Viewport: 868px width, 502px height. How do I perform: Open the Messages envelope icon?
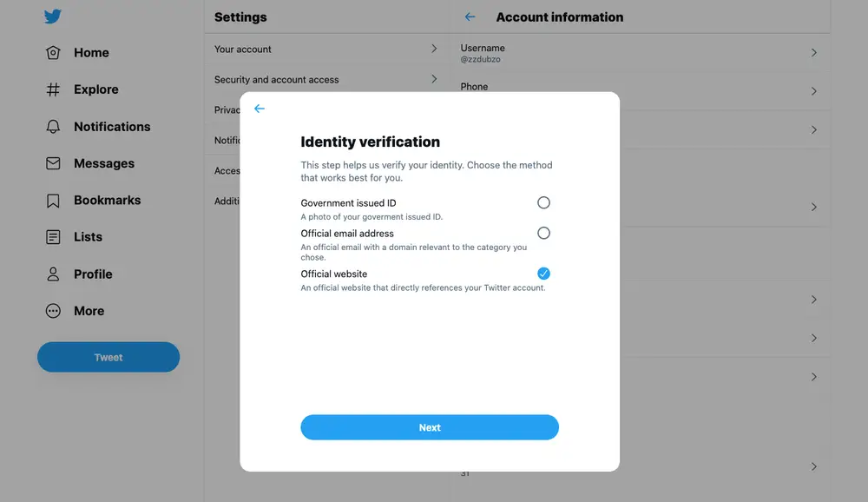pos(54,163)
